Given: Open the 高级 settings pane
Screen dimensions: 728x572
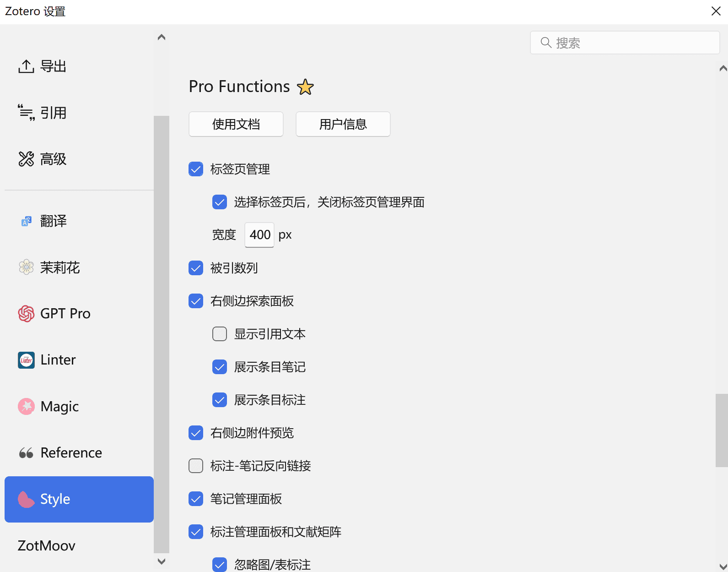Looking at the screenshot, I should [x=79, y=159].
